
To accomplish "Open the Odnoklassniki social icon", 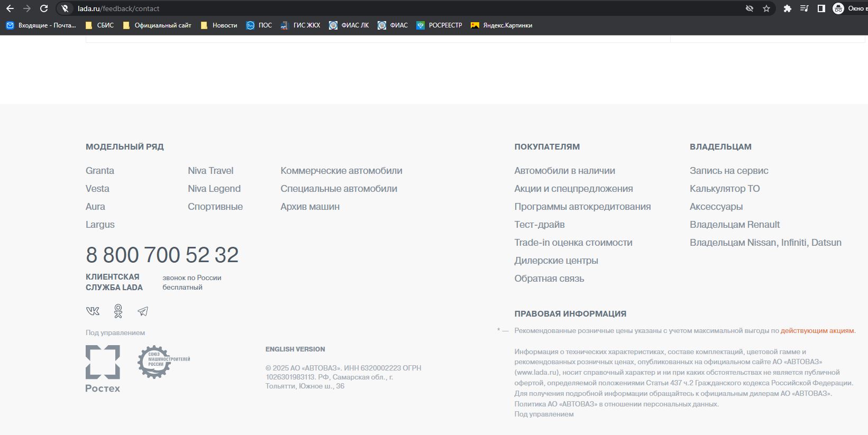I will point(118,311).
